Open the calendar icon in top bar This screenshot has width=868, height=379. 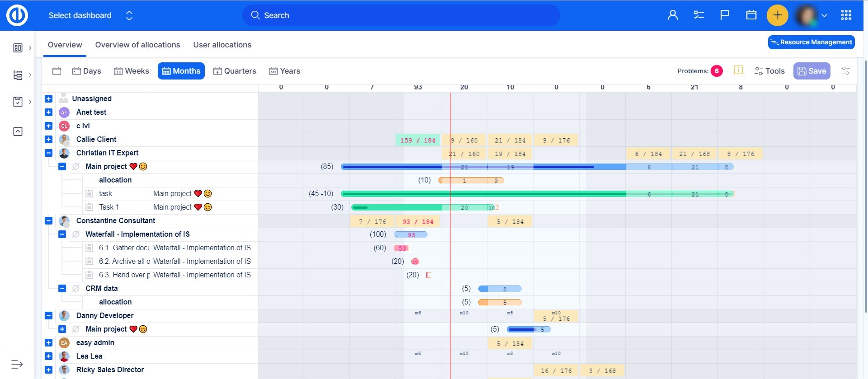click(x=751, y=15)
